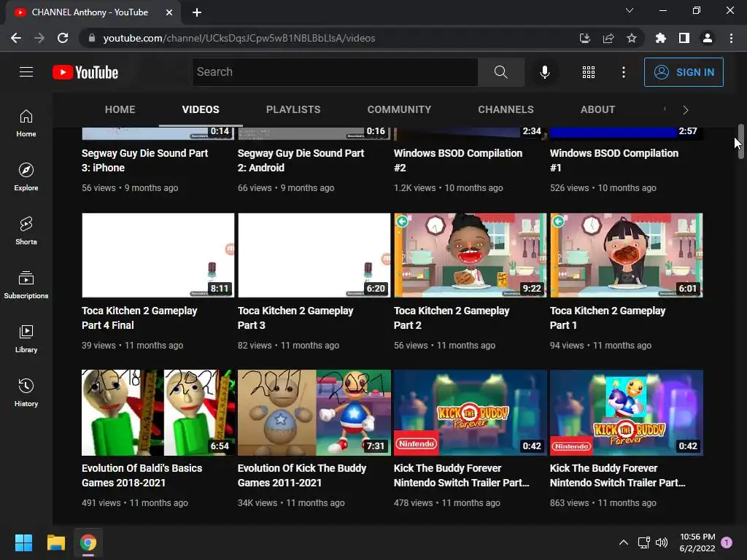Image resolution: width=747 pixels, height=560 pixels.
Task: Open Toca Kitchen 2 Part 4 Final thumbnail
Action: point(158,255)
